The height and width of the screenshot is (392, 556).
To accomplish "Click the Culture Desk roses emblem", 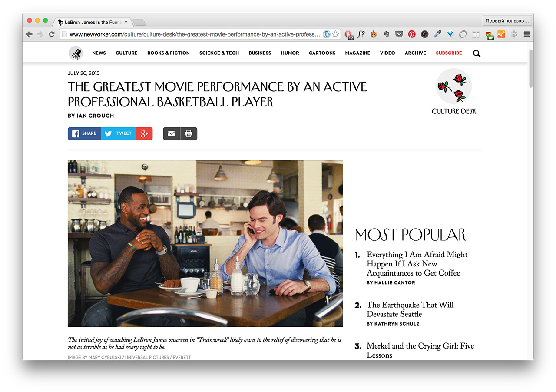I will coord(454,86).
